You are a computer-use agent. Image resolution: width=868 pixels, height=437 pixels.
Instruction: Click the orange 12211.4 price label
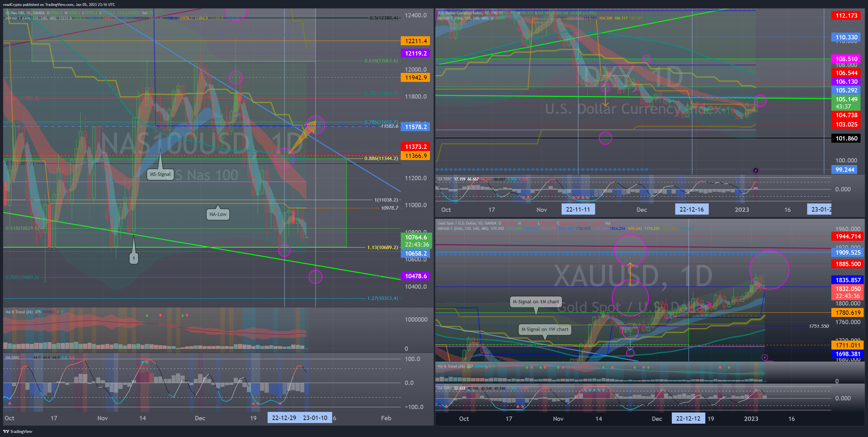point(415,41)
